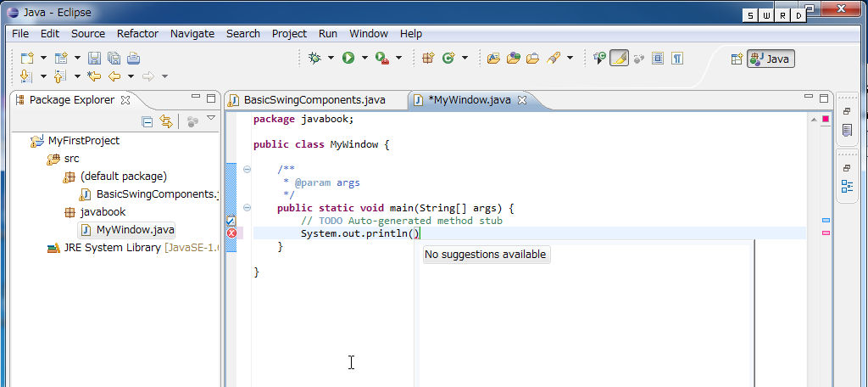Toggle Link with Editor in Package Explorer

pos(166,121)
